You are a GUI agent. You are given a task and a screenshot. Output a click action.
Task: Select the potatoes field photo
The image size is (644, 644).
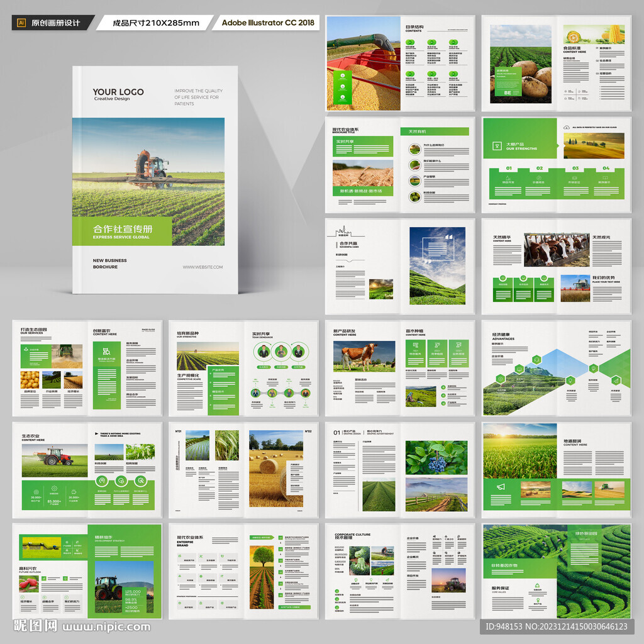click(520, 64)
